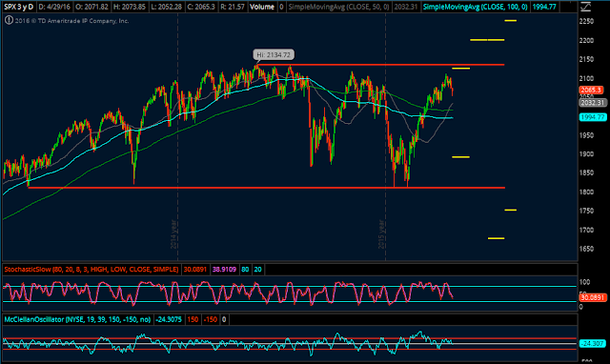The height and width of the screenshot is (364, 610).
Task: Open the SimpleMovingAvg (CLOSE, 100, 0) study
Action: (x=475, y=7)
